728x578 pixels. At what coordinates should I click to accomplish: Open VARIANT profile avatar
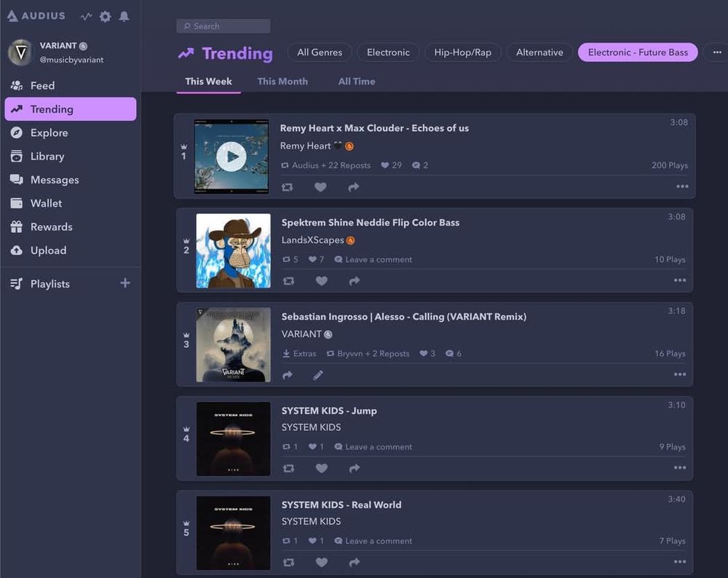[x=20, y=52]
